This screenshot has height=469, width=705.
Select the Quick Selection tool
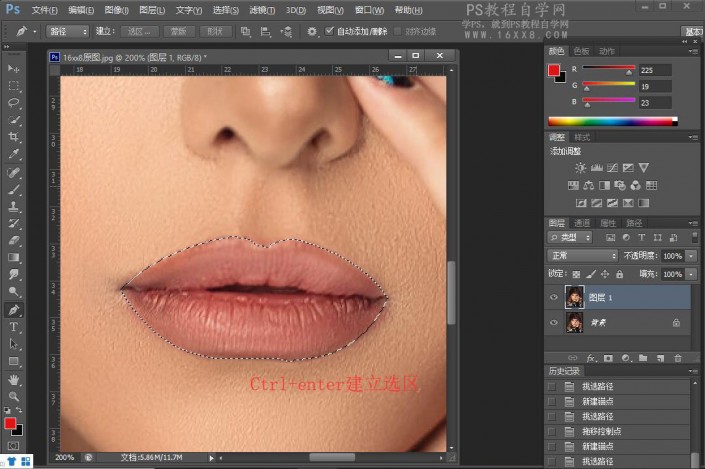13,120
